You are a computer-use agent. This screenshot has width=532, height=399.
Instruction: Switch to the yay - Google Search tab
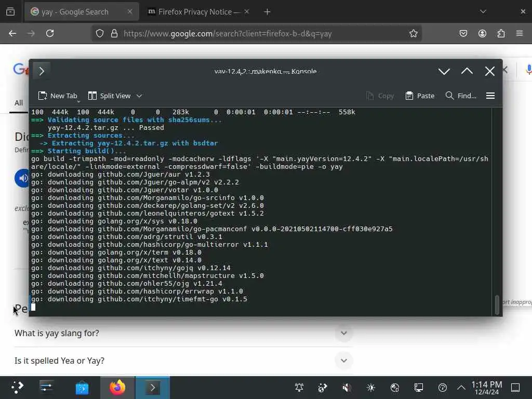82,12
